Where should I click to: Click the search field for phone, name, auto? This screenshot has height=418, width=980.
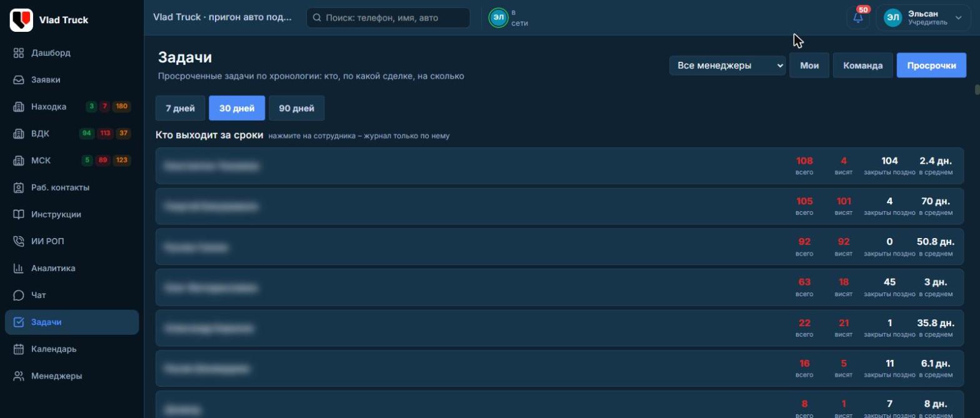click(x=388, y=18)
